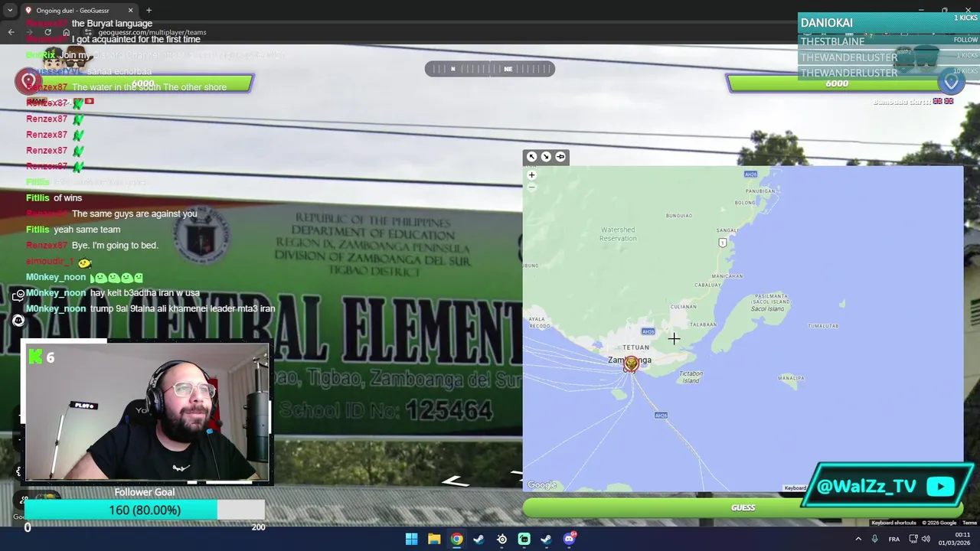Click the right team blue pin avatar

(x=951, y=81)
